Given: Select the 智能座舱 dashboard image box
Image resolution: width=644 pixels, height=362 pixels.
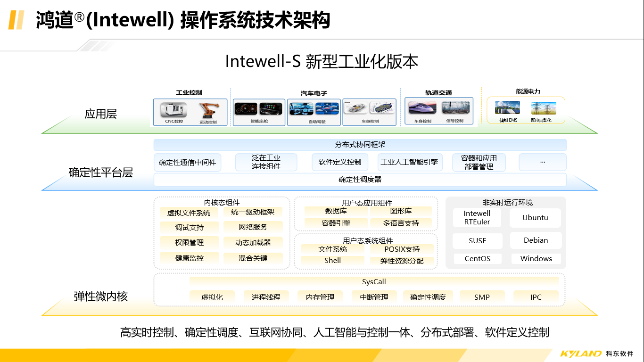Looking at the screenshot, I should tap(259, 112).
